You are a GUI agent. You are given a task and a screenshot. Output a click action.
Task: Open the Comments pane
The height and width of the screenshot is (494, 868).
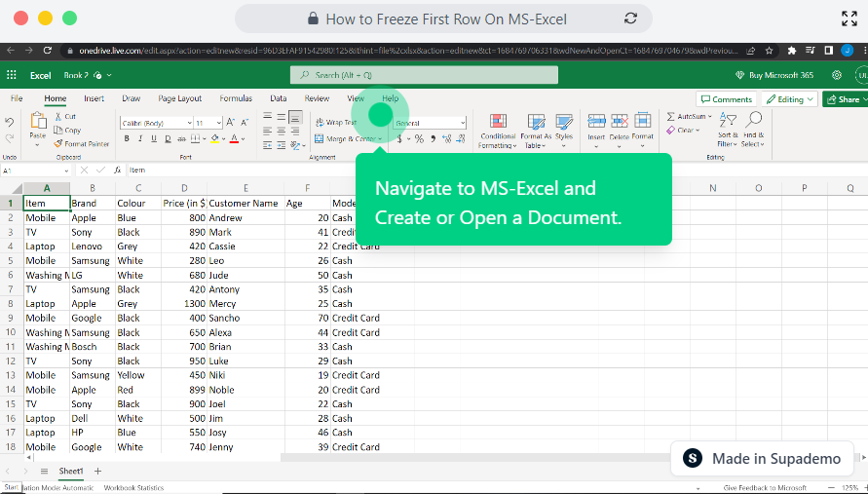[x=727, y=99]
